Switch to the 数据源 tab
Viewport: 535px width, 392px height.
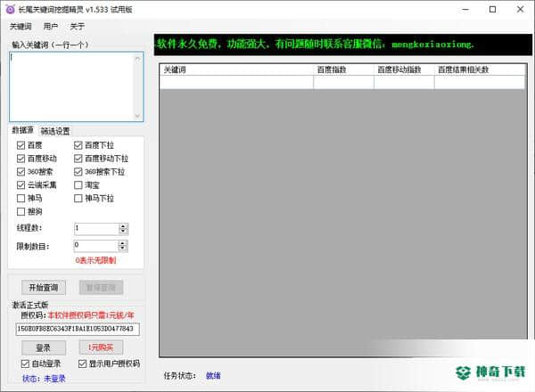point(23,130)
